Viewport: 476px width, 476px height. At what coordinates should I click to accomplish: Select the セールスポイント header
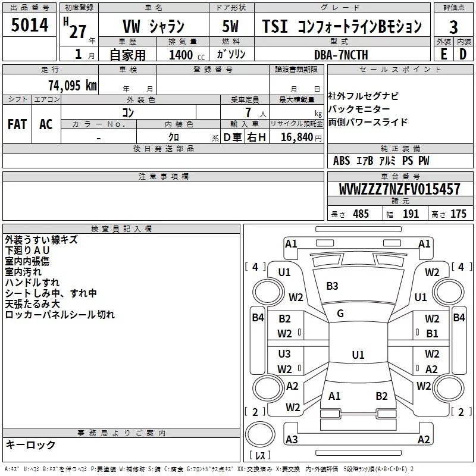(x=400, y=70)
